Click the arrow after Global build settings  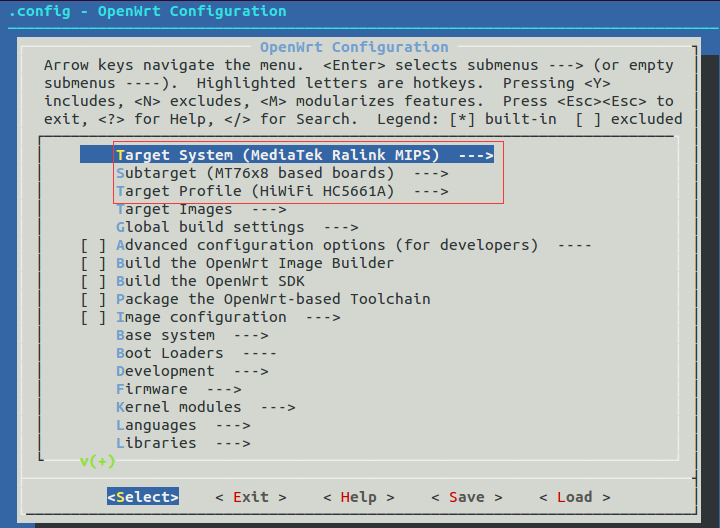click(341, 228)
